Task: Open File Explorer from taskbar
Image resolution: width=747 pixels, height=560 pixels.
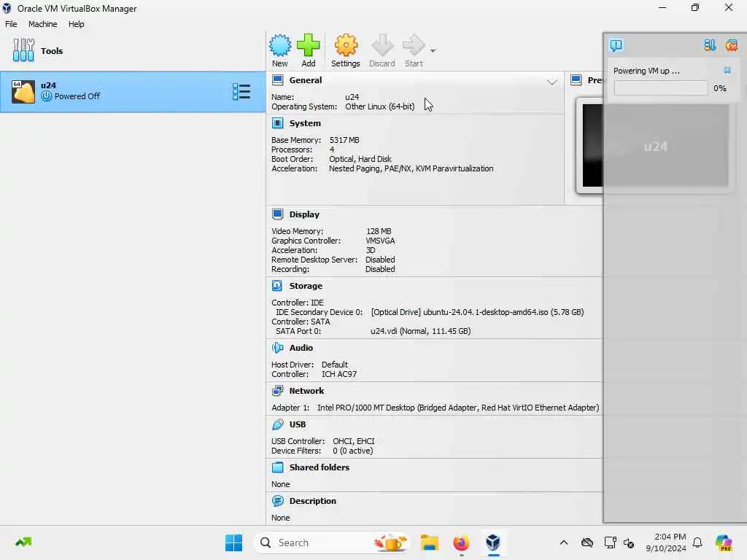Action: tap(429, 542)
